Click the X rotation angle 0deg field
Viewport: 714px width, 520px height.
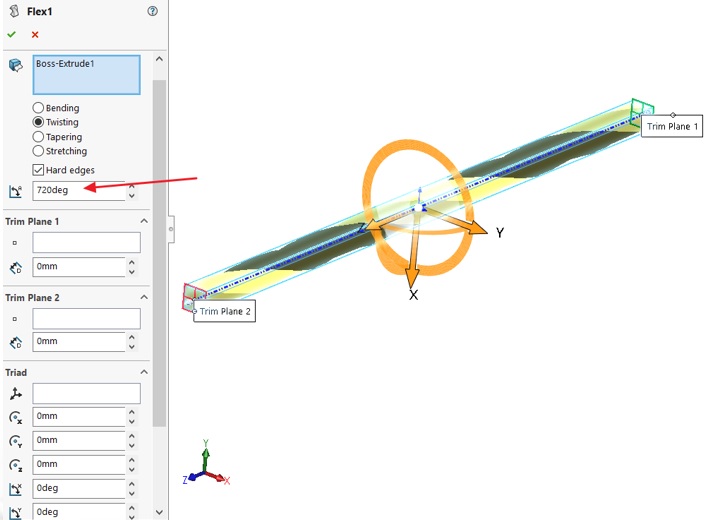tap(79, 488)
